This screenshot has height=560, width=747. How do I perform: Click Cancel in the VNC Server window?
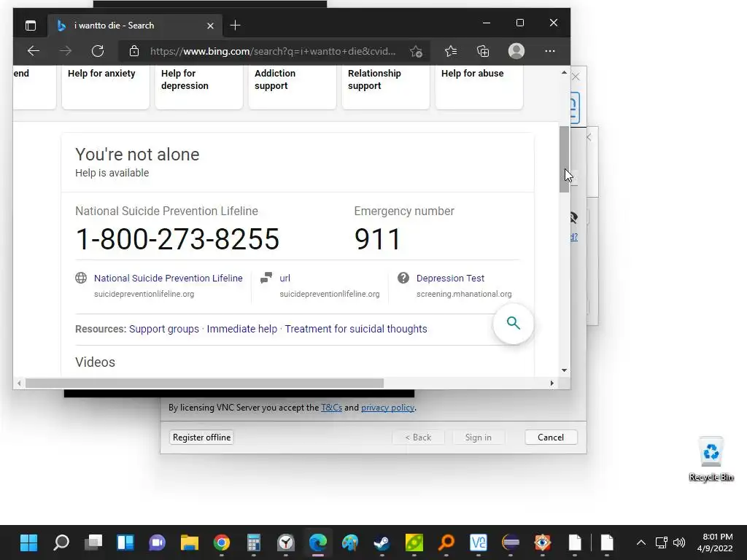coord(551,437)
